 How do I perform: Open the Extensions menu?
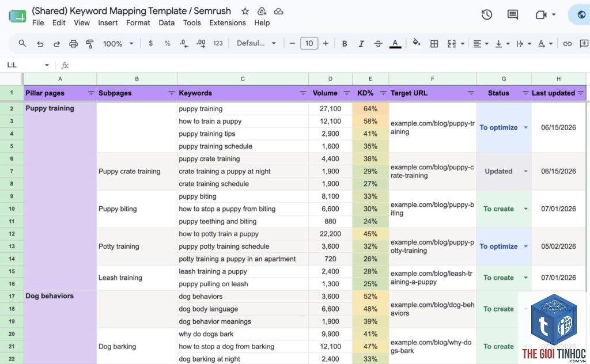click(227, 22)
